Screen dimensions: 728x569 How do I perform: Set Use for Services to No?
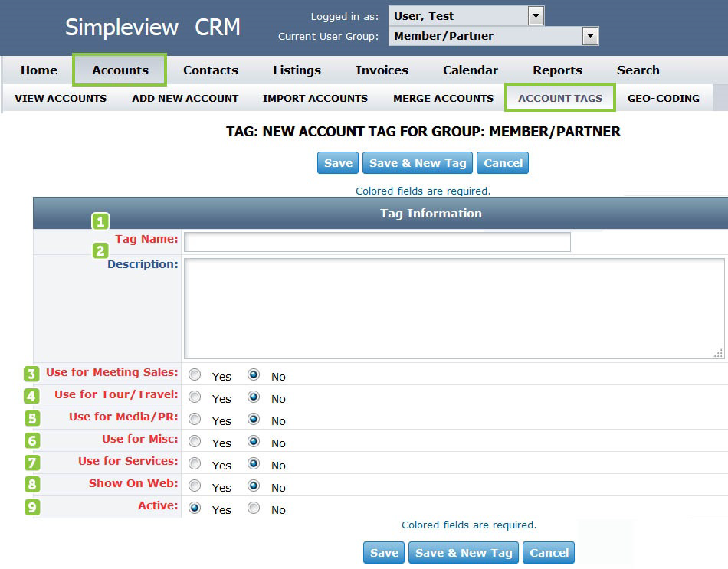[254, 463]
